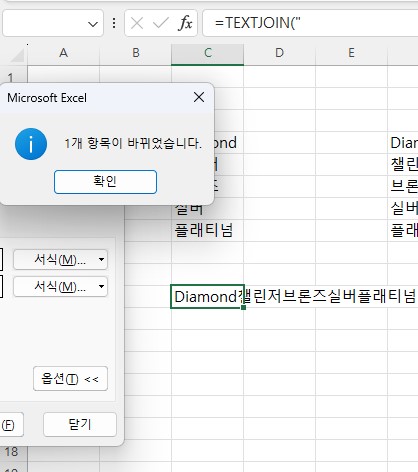The image size is (418, 472).
Task: Open the lower 서식(M) dropdown arrow
Action: 101,286
